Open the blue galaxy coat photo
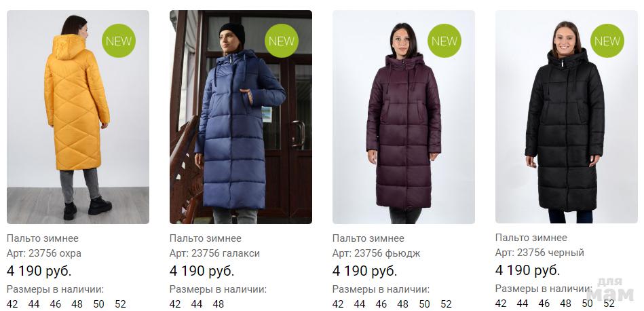This screenshot has width=644, height=311. pos(241,117)
